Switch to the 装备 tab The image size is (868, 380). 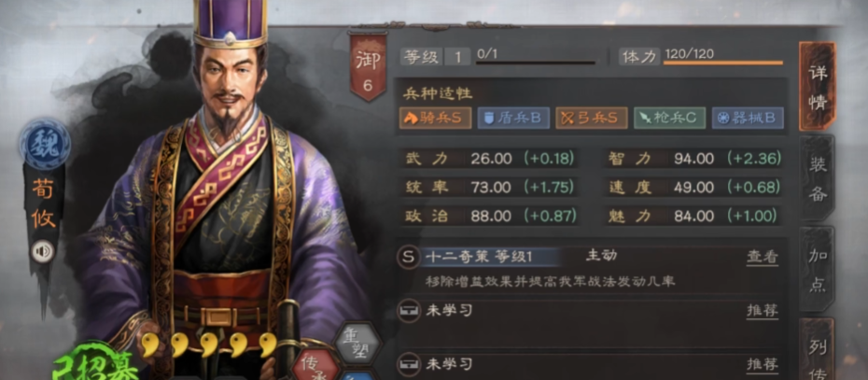point(817,179)
